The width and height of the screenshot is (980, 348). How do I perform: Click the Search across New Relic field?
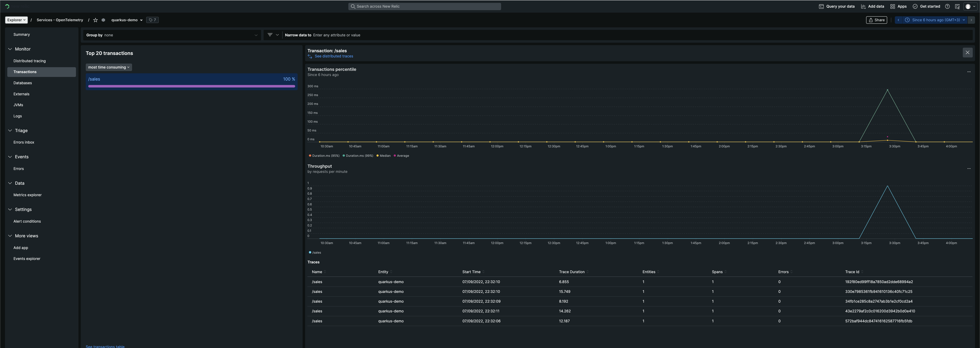(x=425, y=7)
